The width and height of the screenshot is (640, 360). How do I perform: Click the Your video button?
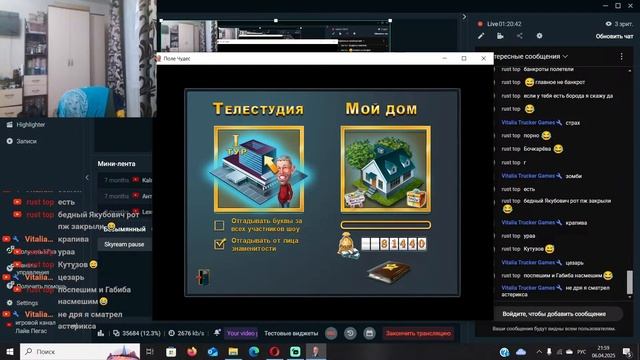click(241, 333)
